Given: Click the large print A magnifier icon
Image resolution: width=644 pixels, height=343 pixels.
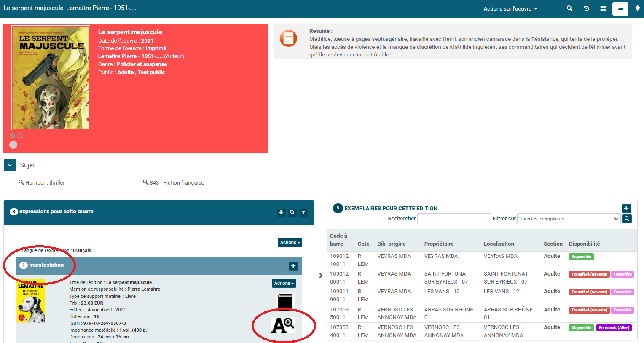Looking at the screenshot, I should pyautogui.click(x=282, y=325).
